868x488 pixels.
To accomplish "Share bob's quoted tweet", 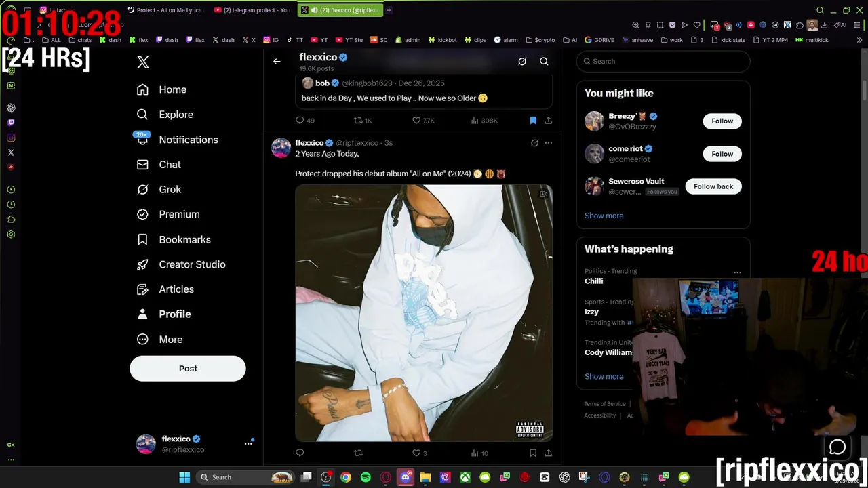I will 548,120.
